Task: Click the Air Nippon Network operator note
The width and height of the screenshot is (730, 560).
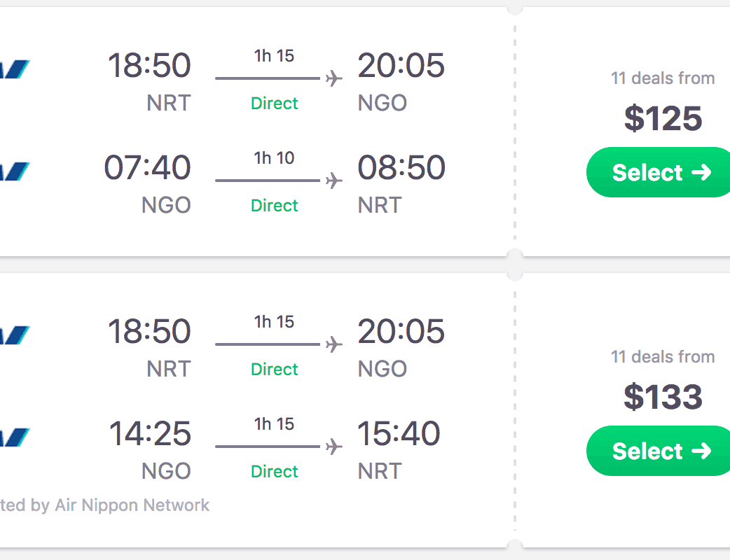Action: 105,505
